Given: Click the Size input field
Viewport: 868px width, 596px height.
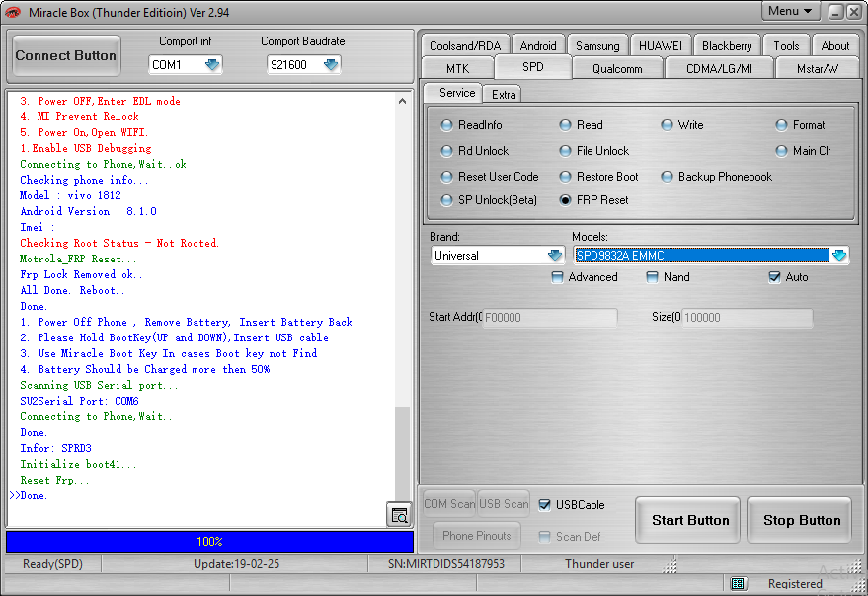Looking at the screenshot, I should pyautogui.click(x=748, y=318).
